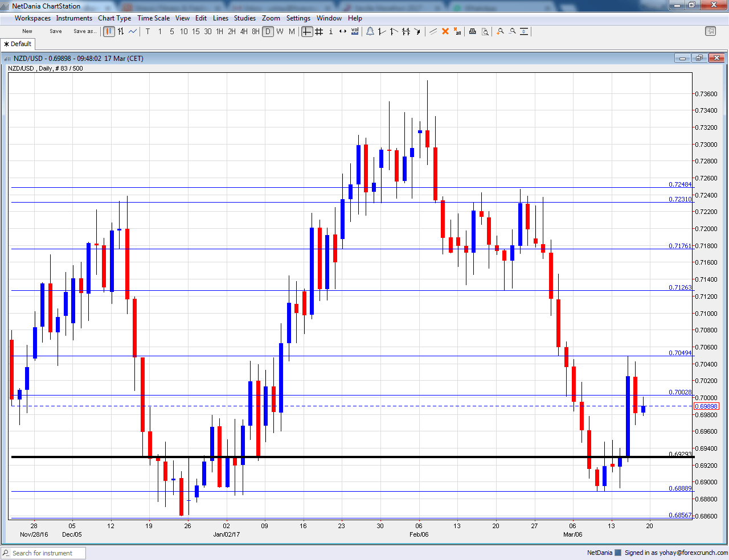Click the print icon

[472, 31]
